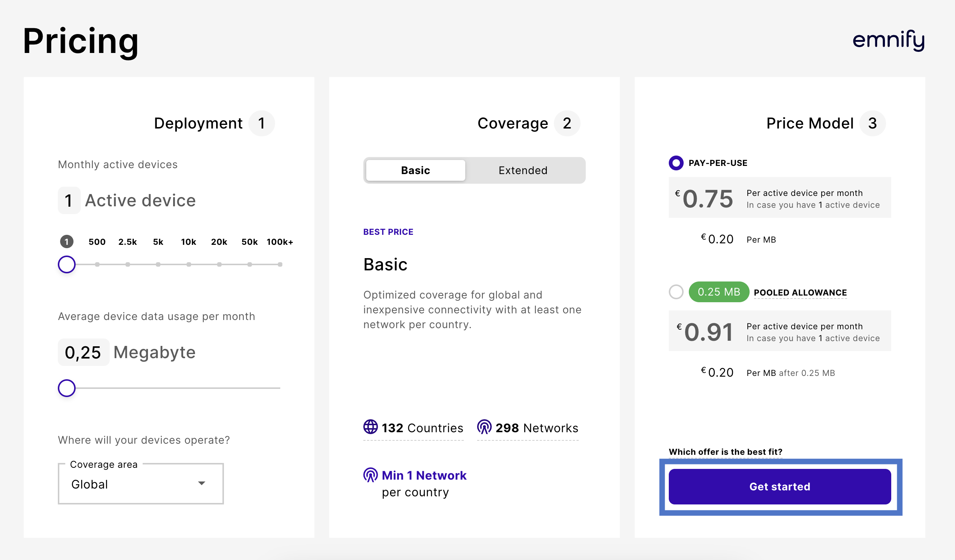This screenshot has width=955, height=560.
Task: Click the dropdown arrow next to Global
Action: coord(202,483)
